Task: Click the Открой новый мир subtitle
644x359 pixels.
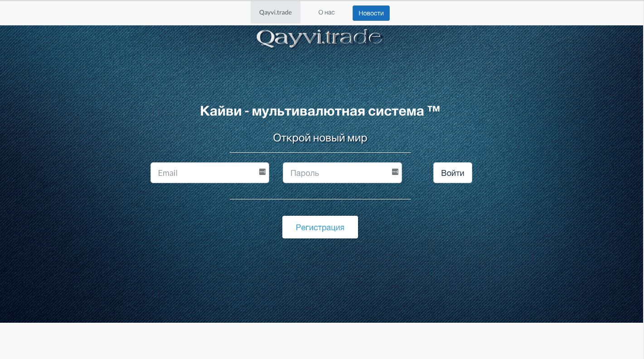Action: point(320,137)
